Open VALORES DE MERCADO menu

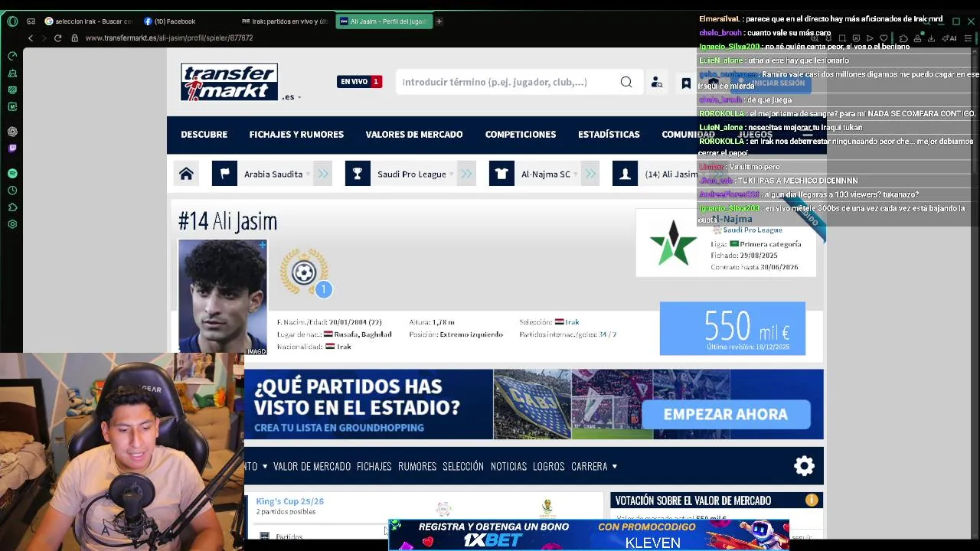pos(414,135)
